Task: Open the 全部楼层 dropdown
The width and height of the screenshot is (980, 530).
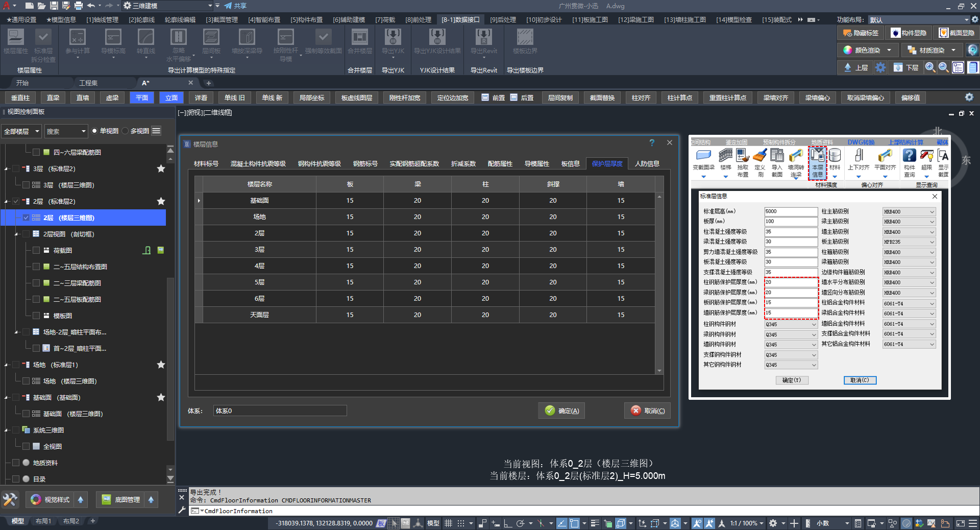Action: click(21, 131)
